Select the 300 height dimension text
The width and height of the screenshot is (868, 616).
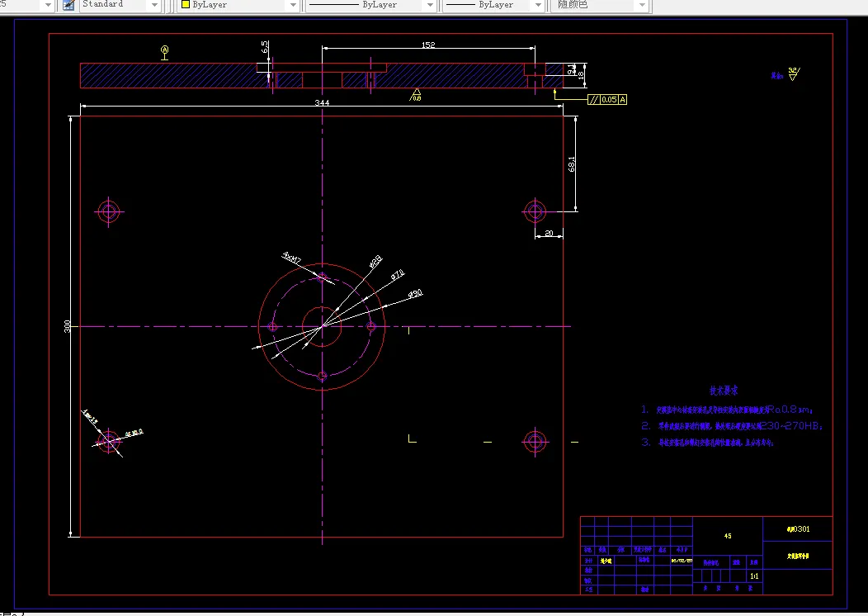(x=68, y=326)
